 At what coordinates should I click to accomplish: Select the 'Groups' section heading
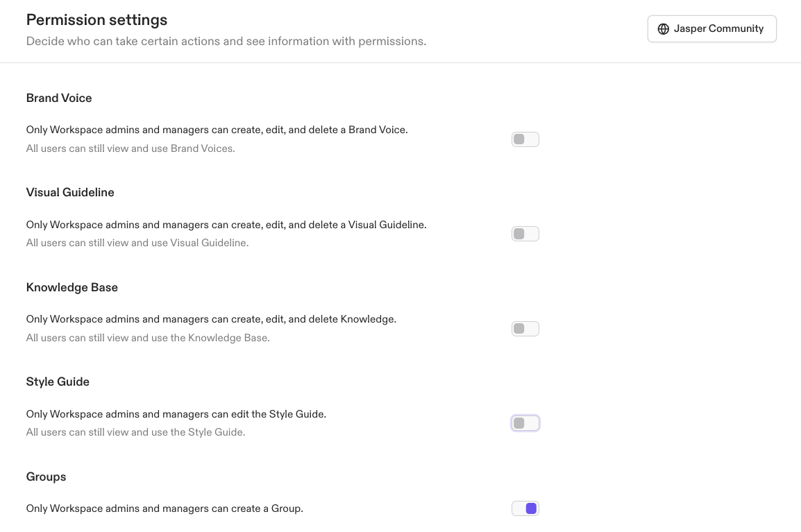coord(46,477)
